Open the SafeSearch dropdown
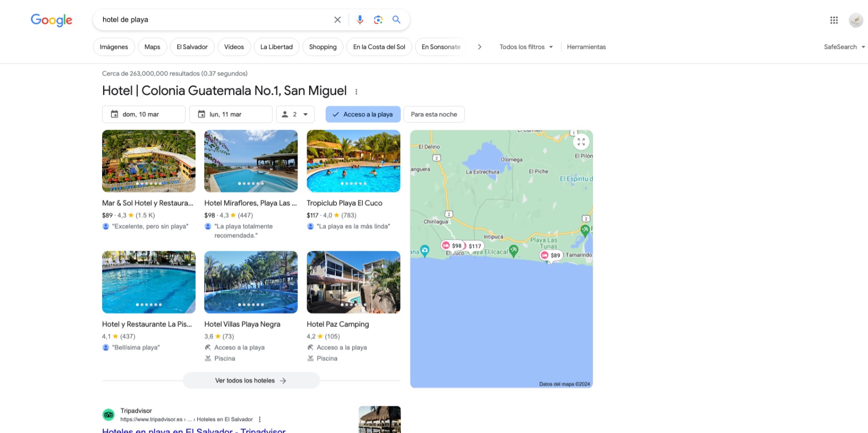The width and height of the screenshot is (868, 433). click(844, 47)
